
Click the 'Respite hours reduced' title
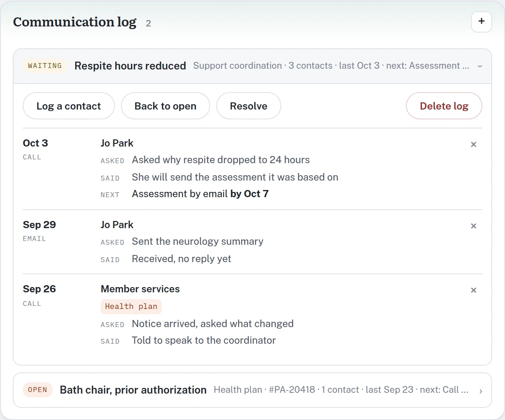point(130,66)
